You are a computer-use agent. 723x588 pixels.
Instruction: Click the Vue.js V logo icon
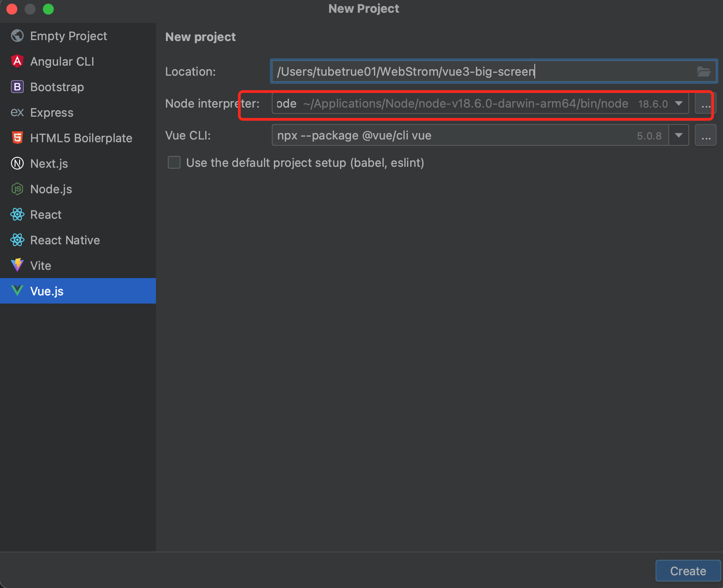pos(17,291)
